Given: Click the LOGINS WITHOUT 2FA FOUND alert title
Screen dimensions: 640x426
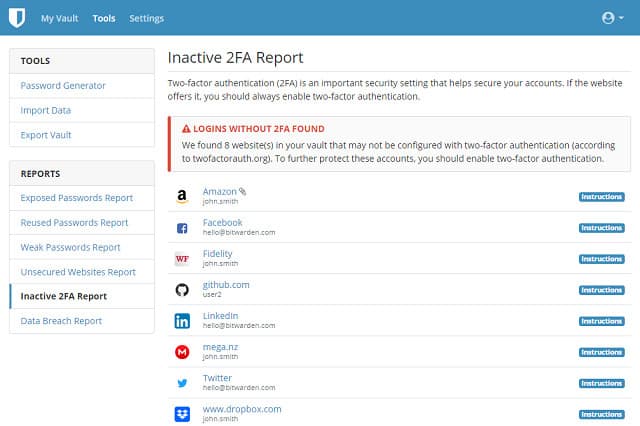Looking at the screenshot, I should tap(259, 129).
